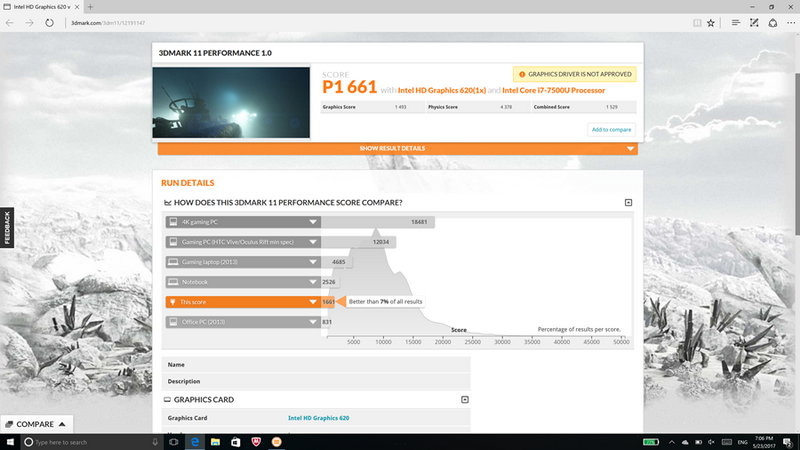The width and height of the screenshot is (800, 450).
Task: Open the Windows Start menu
Action: 10,442
